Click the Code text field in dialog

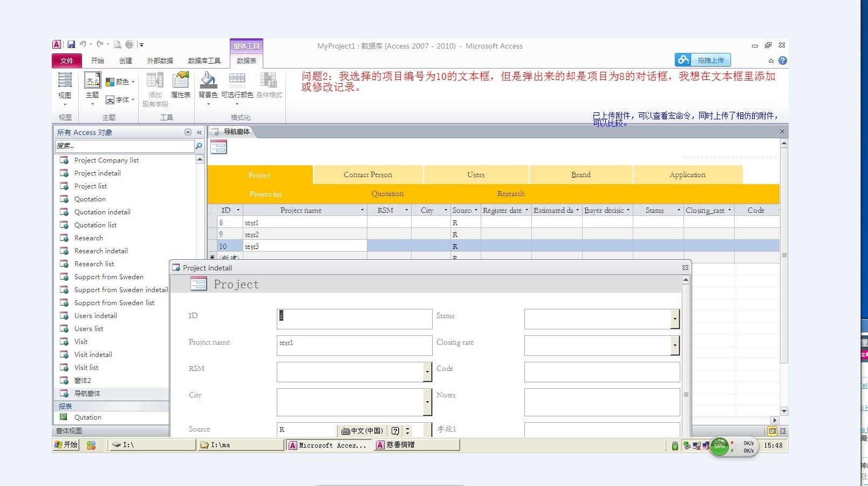[x=602, y=372]
